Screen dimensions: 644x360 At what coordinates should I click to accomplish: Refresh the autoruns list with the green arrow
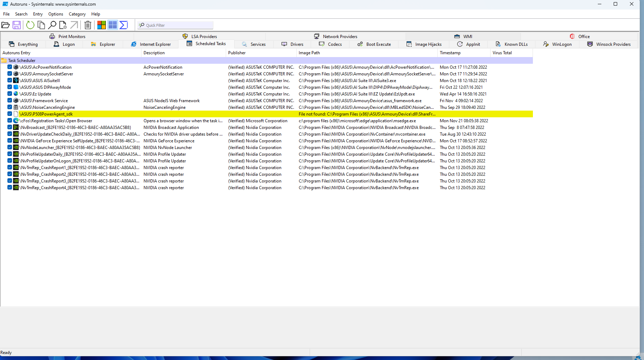tap(30, 25)
